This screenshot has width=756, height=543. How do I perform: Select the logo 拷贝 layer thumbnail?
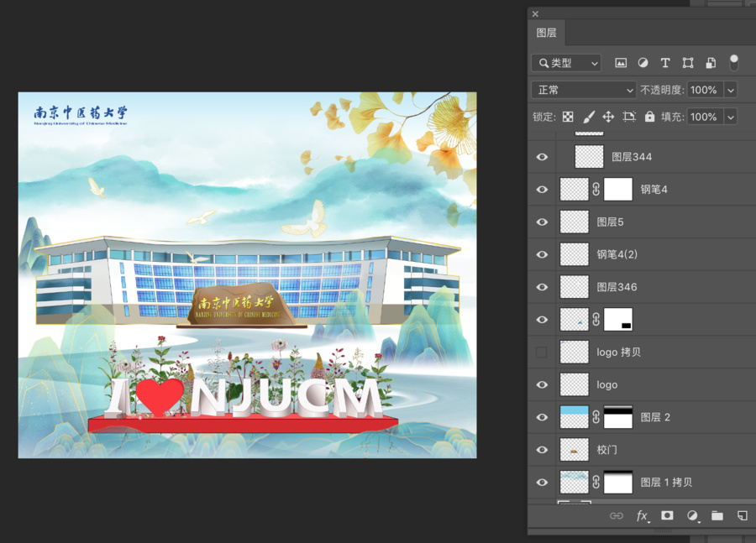click(575, 352)
